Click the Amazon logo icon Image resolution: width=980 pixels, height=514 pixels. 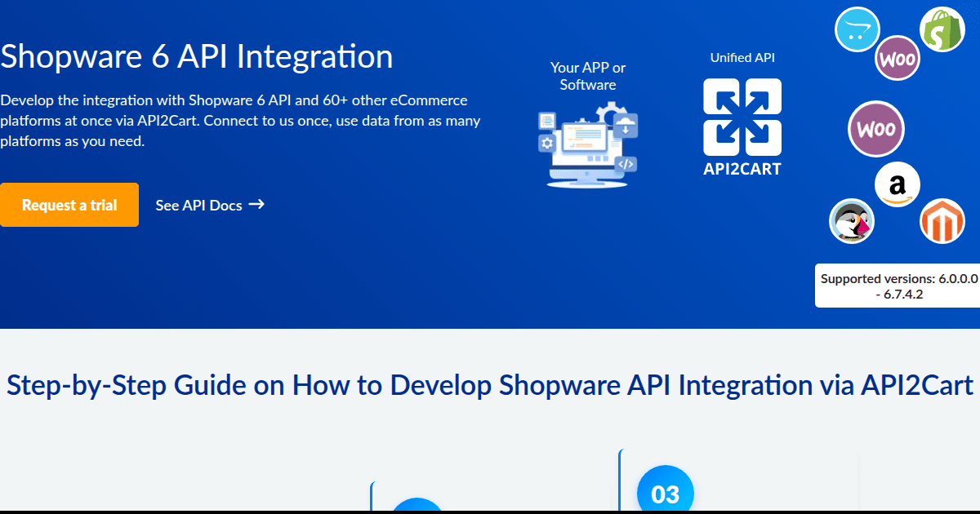[x=898, y=184]
